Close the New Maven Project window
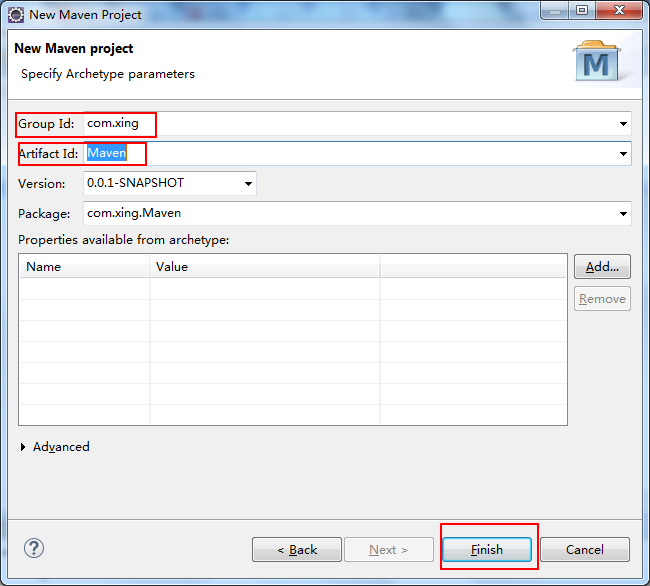Image resolution: width=650 pixels, height=586 pixels. (x=619, y=10)
